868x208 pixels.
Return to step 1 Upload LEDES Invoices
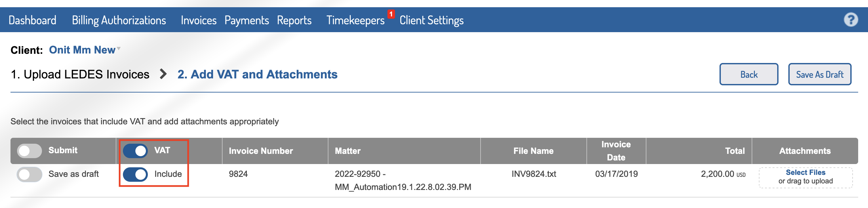(x=80, y=74)
